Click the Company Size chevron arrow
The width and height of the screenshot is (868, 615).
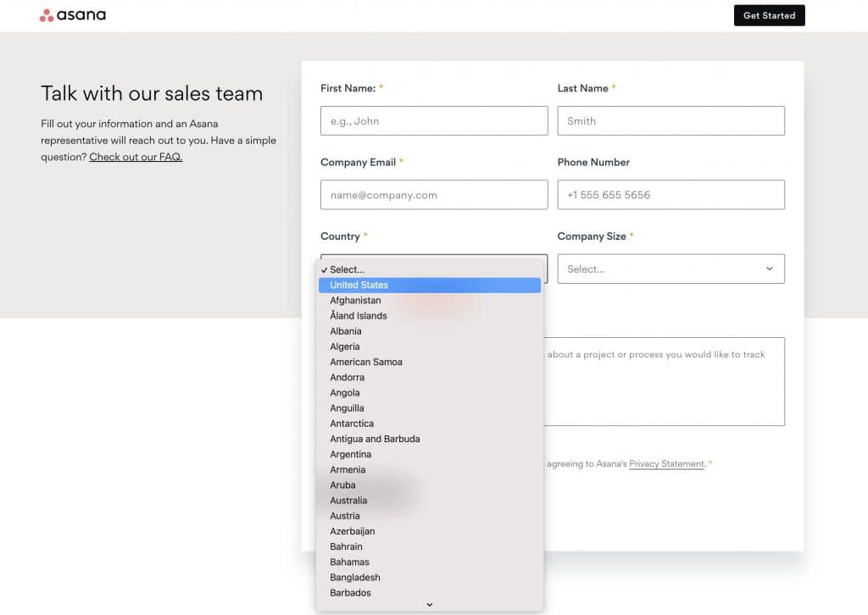click(x=769, y=269)
